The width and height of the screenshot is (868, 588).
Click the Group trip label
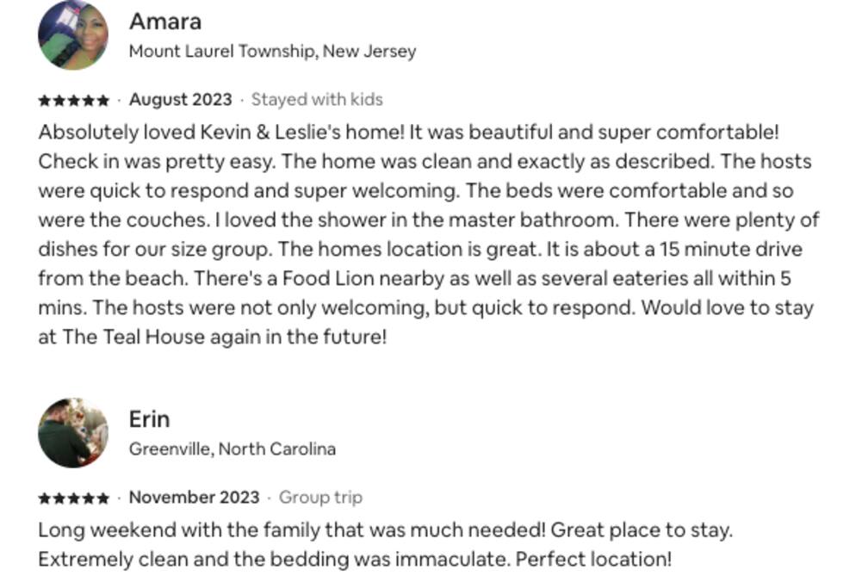coord(320,498)
